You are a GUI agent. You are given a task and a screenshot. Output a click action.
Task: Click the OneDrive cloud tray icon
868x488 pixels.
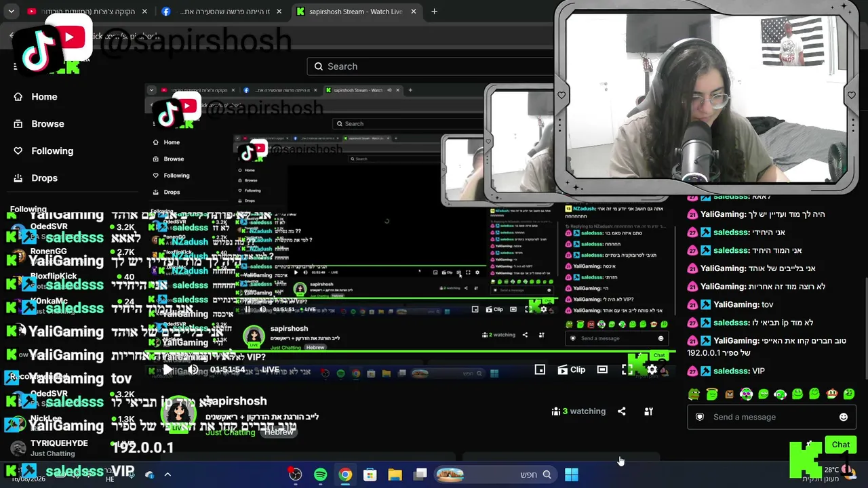tap(149, 474)
